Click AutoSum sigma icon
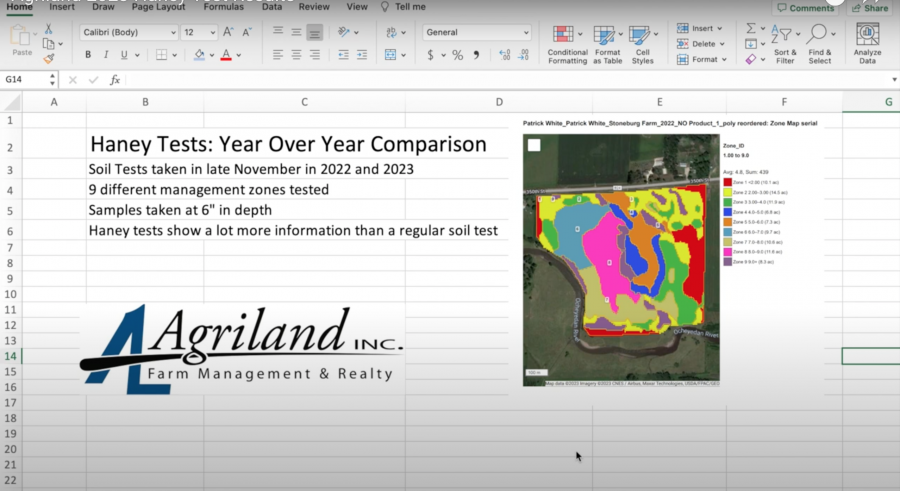The width and height of the screenshot is (900, 491). (x=751, y=28)
